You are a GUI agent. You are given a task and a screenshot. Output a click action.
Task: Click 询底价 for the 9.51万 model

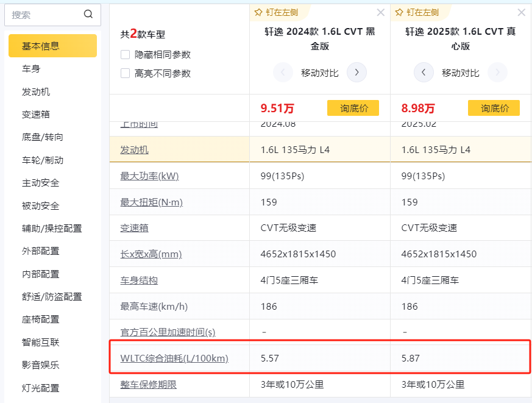[x=353, y=108]
